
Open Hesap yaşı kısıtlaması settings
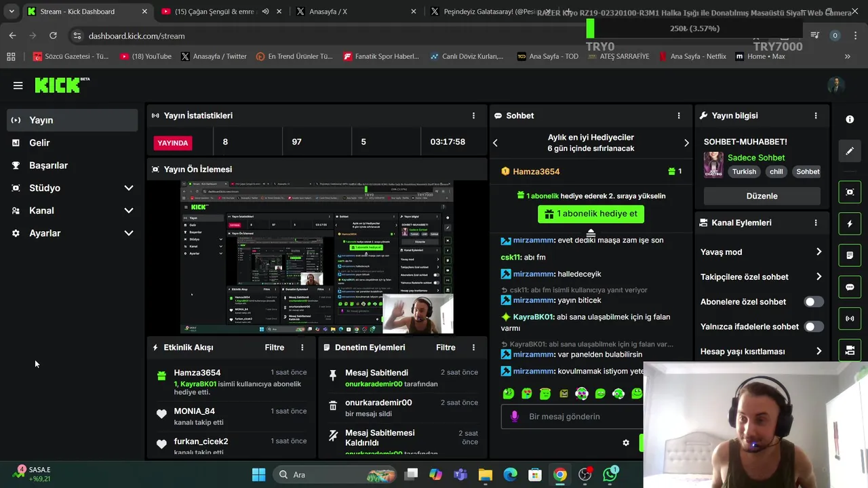pyautogui.click(x=761, y=351)
